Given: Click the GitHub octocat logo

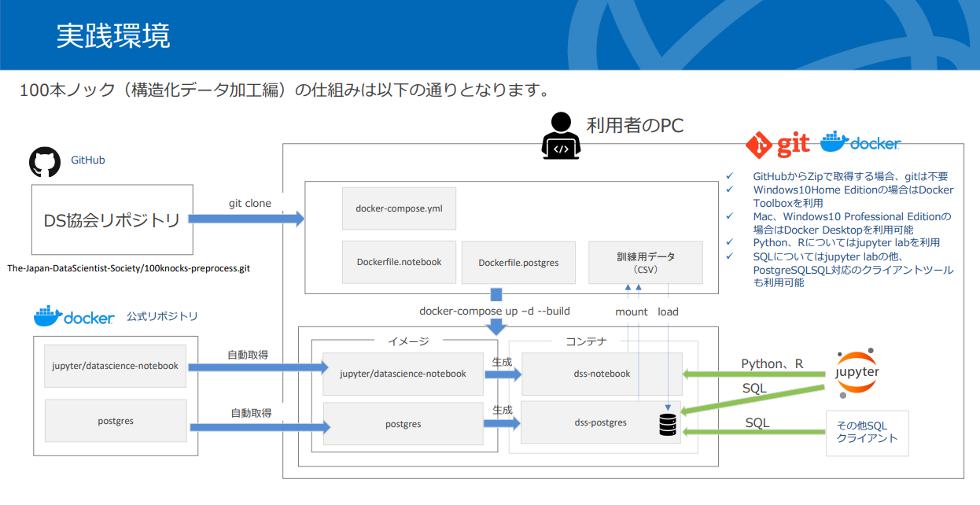Looking at the screenshot, I should click(45, 161).
